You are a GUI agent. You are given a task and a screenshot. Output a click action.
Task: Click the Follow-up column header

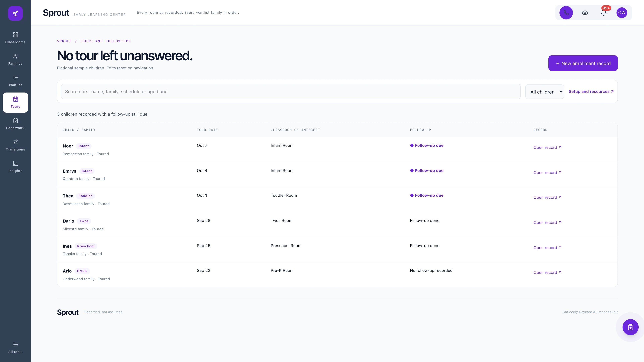point(420,130)
